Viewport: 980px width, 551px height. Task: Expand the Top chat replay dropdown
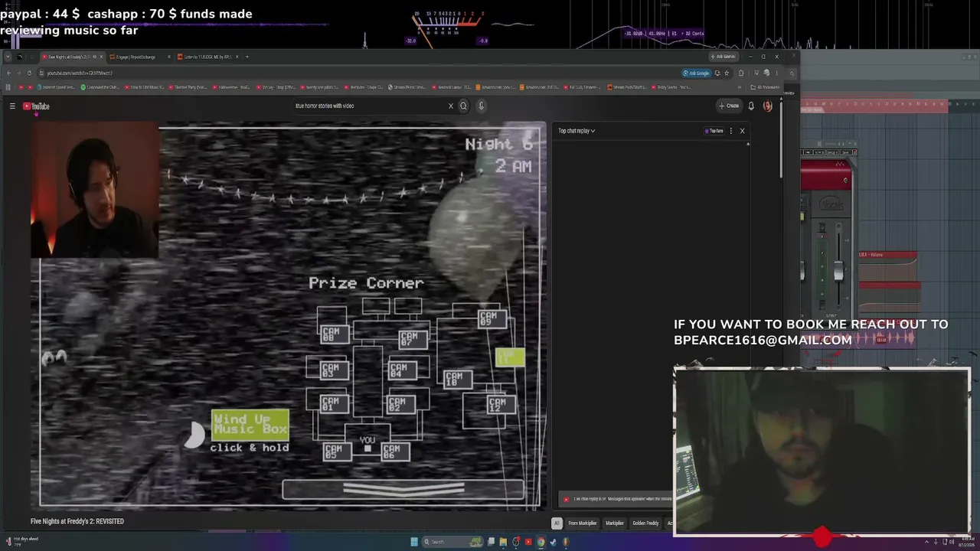(577, 131)
